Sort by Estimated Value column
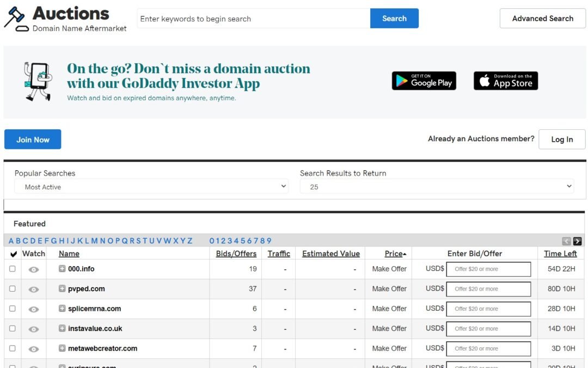 click(331, 254)
